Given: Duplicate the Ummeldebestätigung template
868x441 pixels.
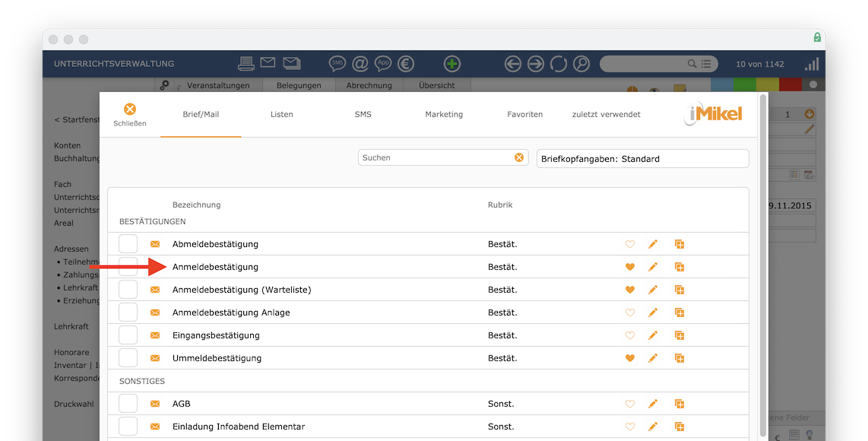Looking at the screenshot, I should pyautogui.click(x=680, y=358).
